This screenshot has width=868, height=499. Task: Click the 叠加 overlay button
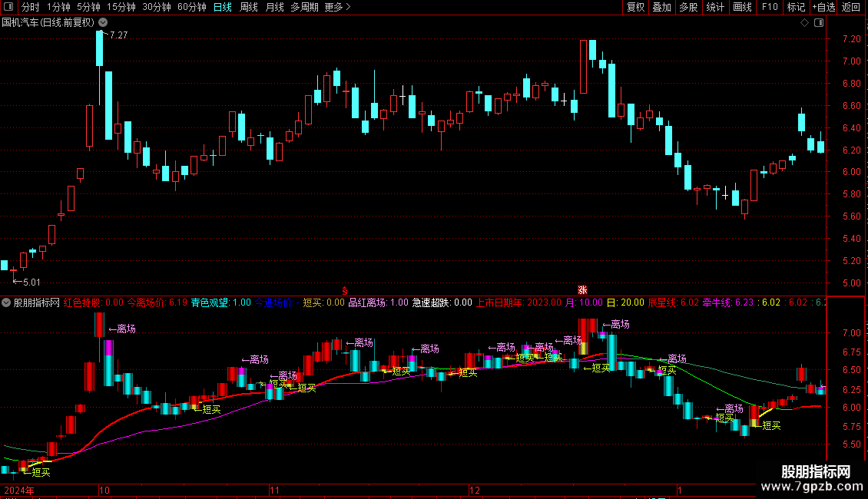[662, 7]
